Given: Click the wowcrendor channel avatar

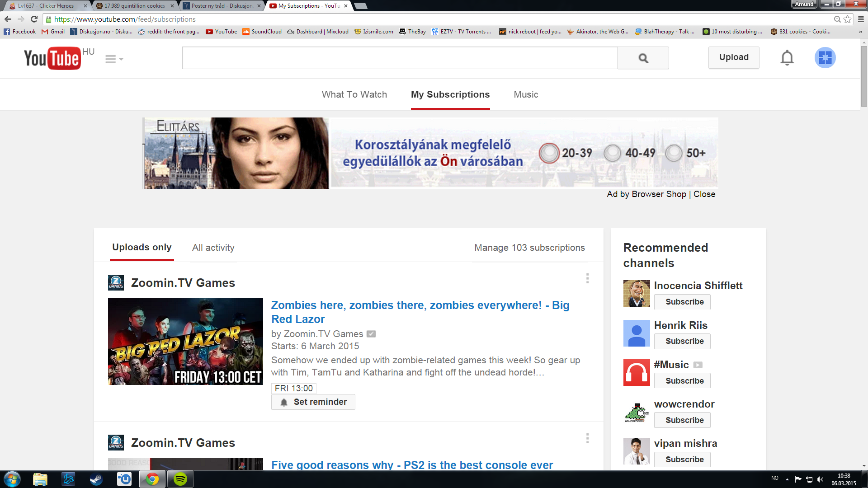Looking at the screenshot, I should 636,412.
